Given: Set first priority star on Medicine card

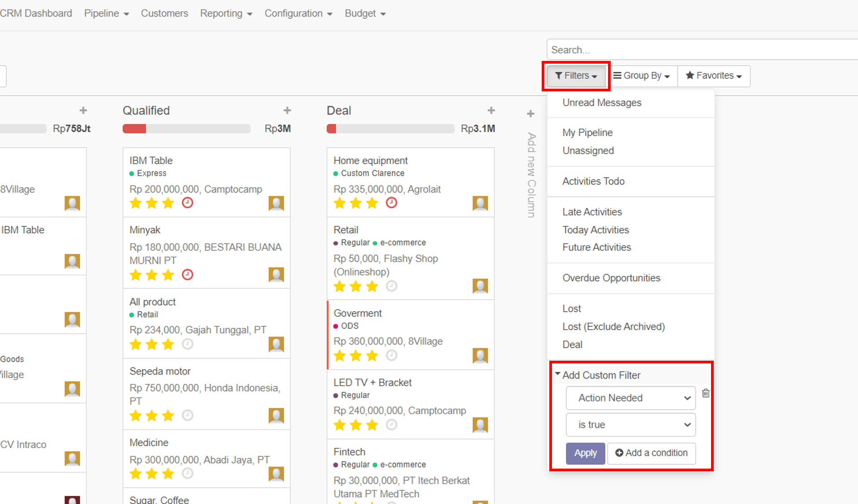Looking at the screenshot, I should pyautogui.click(x=136, y=474).
